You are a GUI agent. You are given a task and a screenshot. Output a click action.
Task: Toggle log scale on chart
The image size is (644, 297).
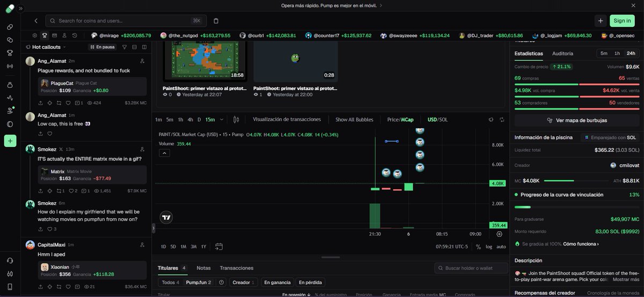[x=488, y=247]
